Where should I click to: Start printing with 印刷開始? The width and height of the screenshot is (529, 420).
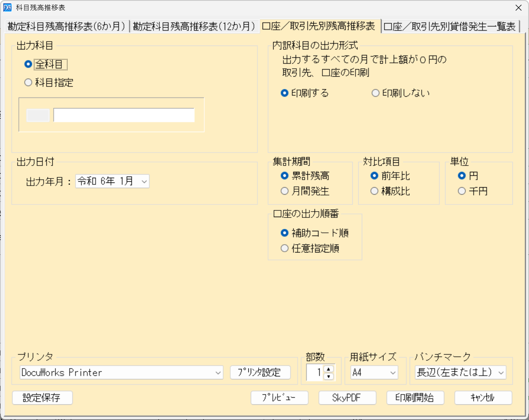click(415, 398)
